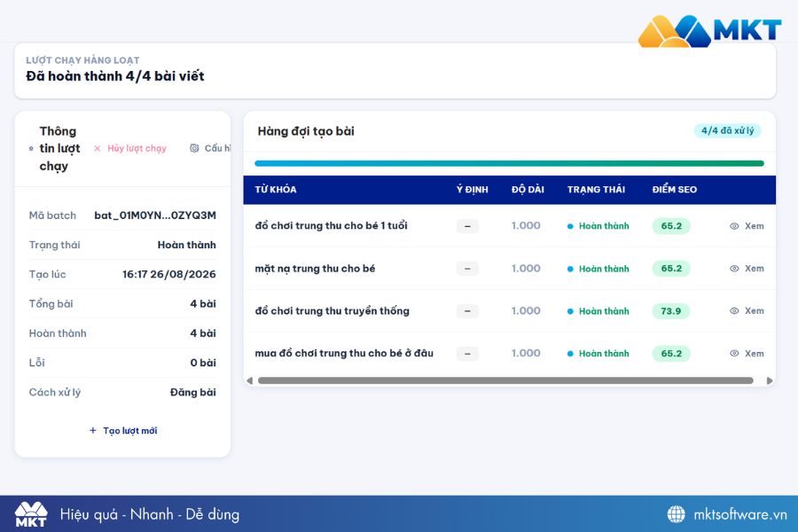Click the Trạng thái value Hoàn thành in info panel
Image resolution: width=798 pixels, height=532 pixels.
187,245
